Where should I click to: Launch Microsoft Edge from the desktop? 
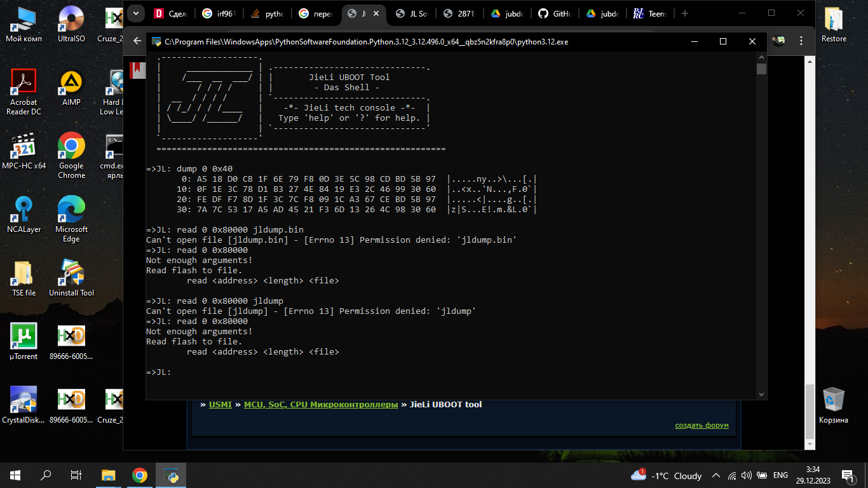(71, 219)
